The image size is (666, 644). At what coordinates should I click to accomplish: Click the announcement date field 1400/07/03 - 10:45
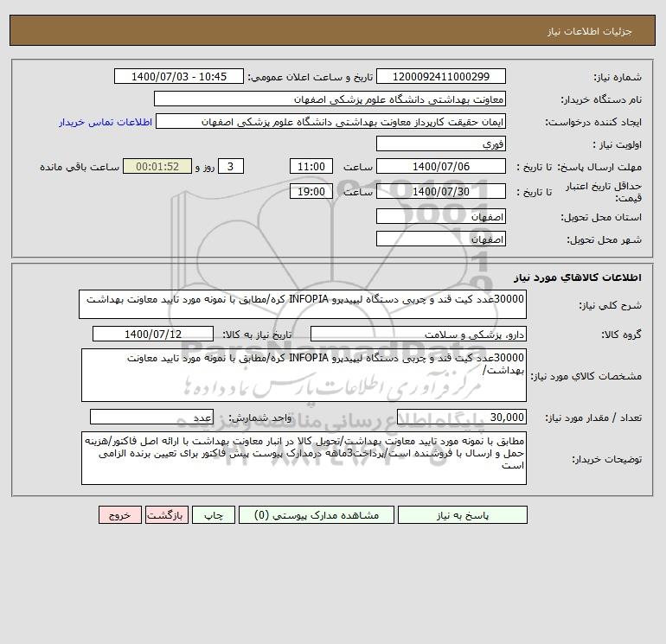[179, 76]
